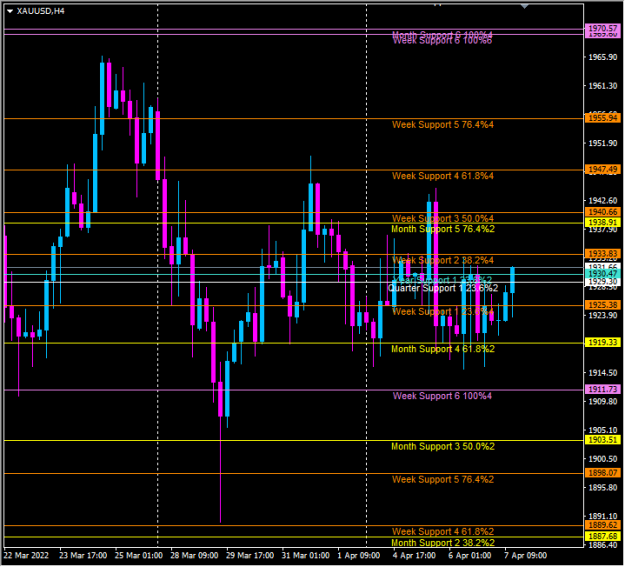Click the 4 Apr 17:00 time label
The width and height of the screenshot is (625, 567).
(414, 555)
